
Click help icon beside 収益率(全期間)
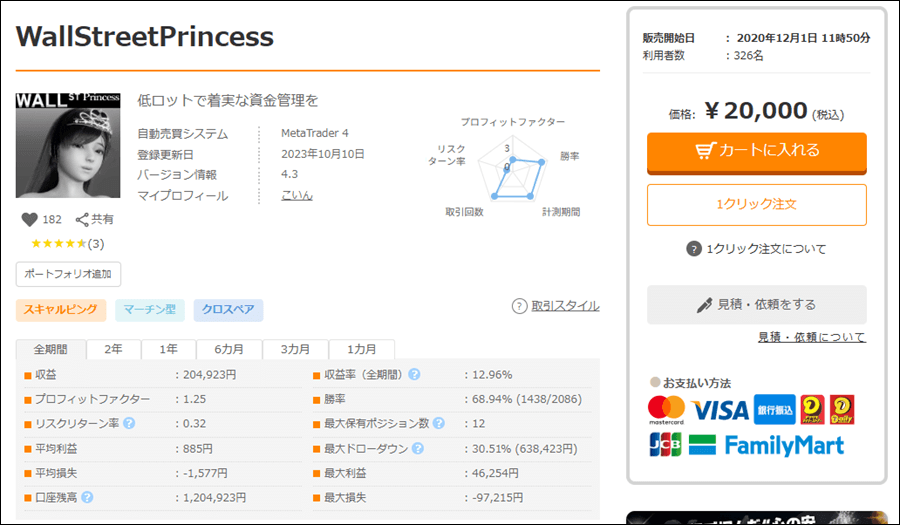pyautogui.click(x=414, y=375)
